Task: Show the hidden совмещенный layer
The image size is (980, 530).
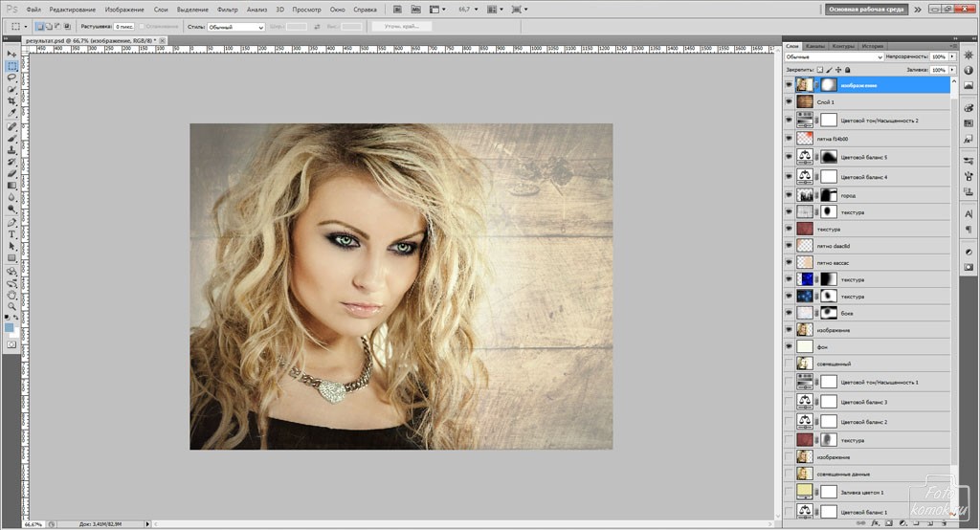Action: (x=789, y=364)
